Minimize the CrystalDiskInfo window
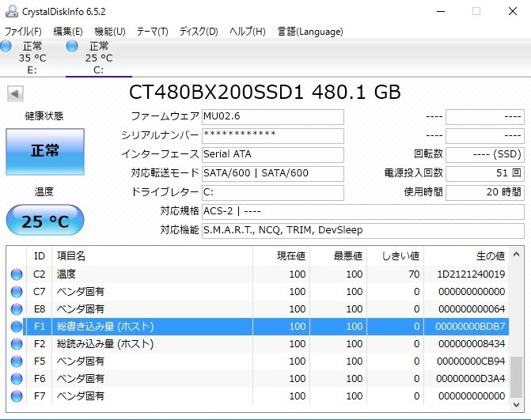The width and height of the screenshot is (531, 420). 441,12
